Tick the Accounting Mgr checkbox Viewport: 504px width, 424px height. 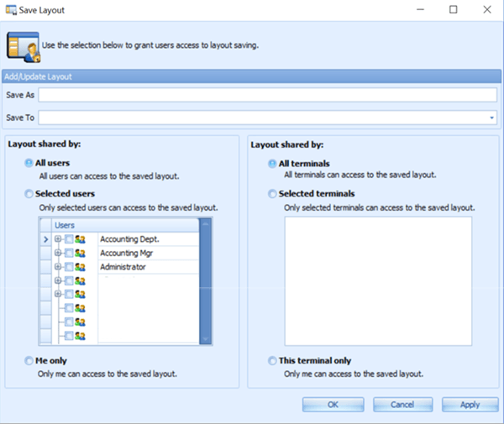pos(69,253)
